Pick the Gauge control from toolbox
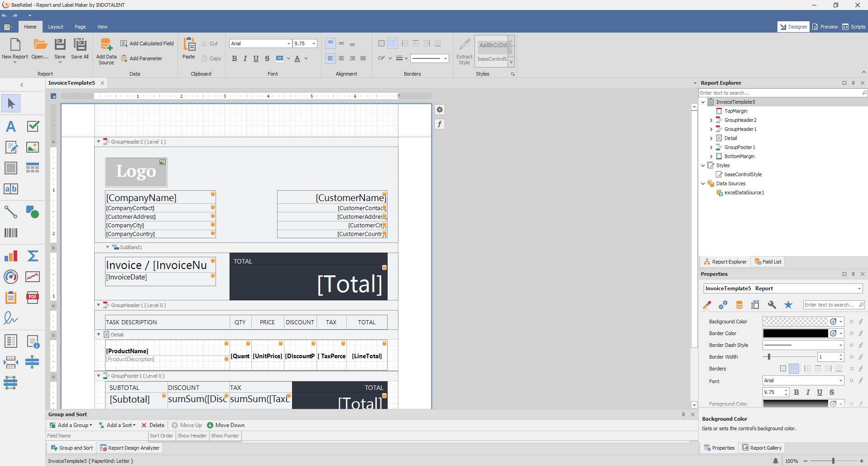Image resolution: width=868 pixels, height=466 pixels. pos(11,276)
